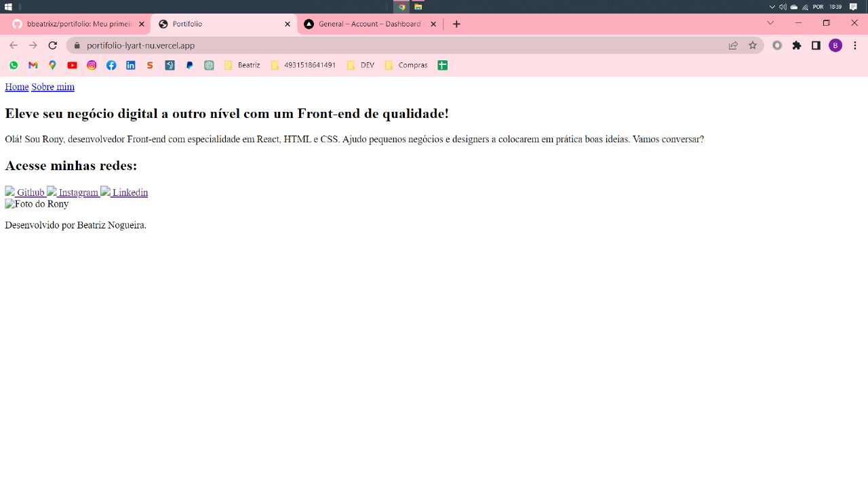
Task: Click the 'Eleve seu negócio digital' heading
Action: tap(226, 114)
